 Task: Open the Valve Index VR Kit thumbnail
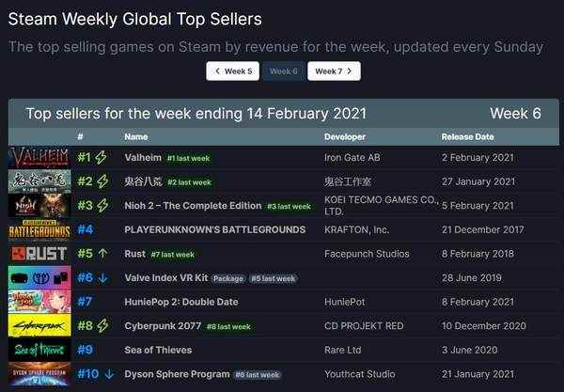tap(39, 278)
